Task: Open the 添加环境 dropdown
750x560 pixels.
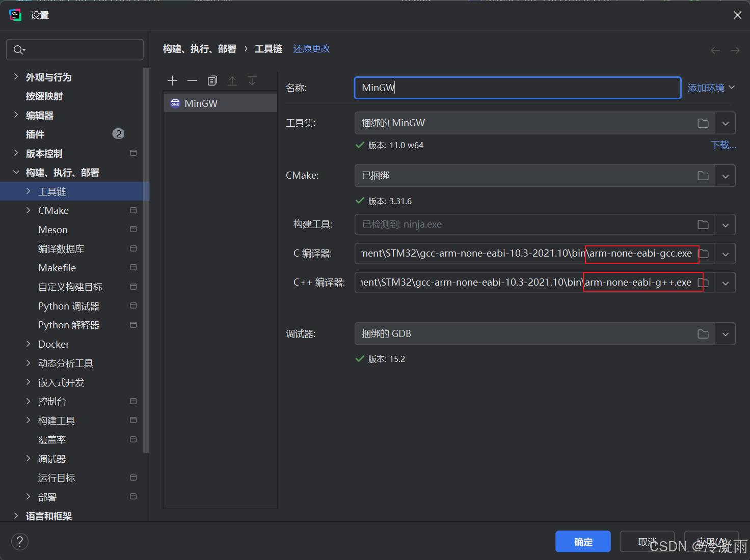Action: tap(711, 88)
